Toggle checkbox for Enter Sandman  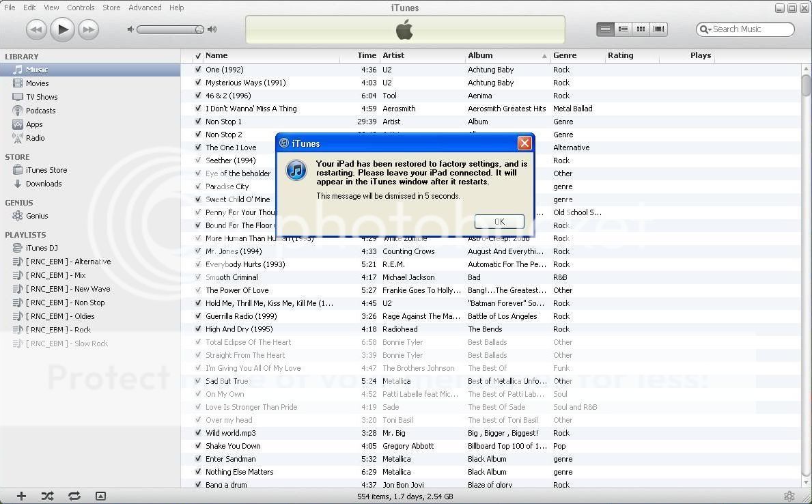coord(198,459)
